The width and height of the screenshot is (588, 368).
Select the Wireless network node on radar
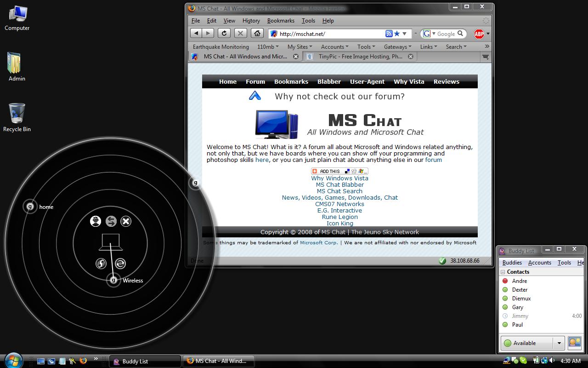point(113,280)
